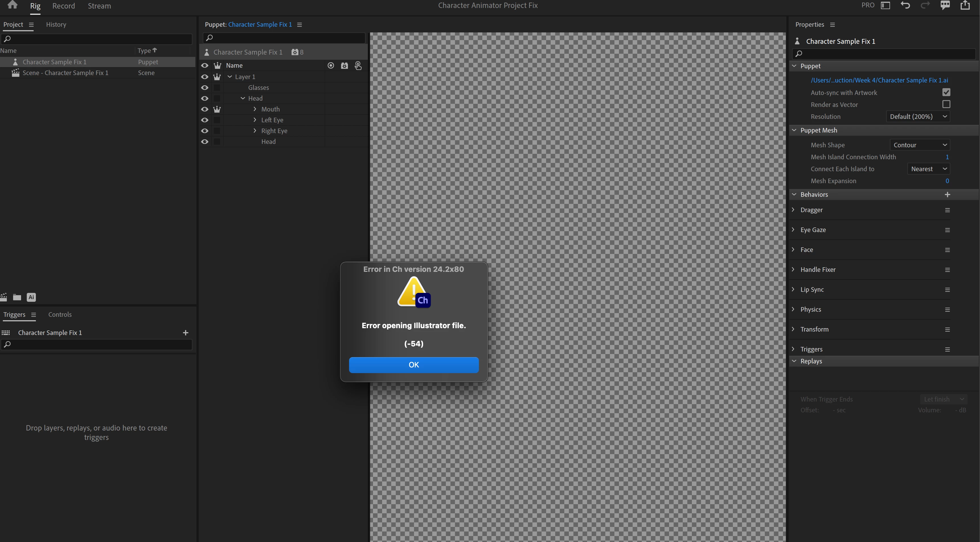This screenshot has height=542, width=980.
Task: Enable Render as Vector checkbox
Action: 946,104
